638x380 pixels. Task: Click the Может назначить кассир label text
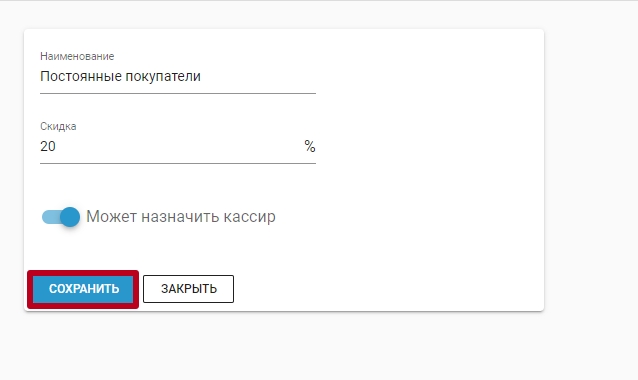pos(181,217)
